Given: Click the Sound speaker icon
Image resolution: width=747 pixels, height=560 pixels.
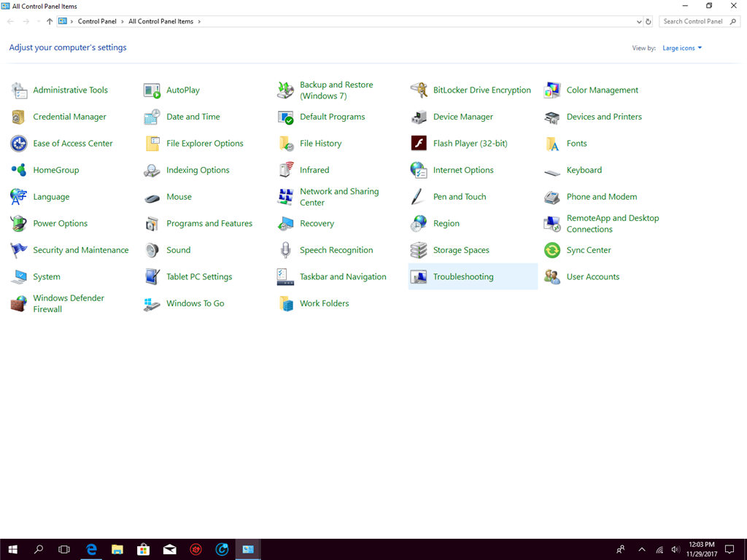Looking at the screenshot, I should pos(152,250).
